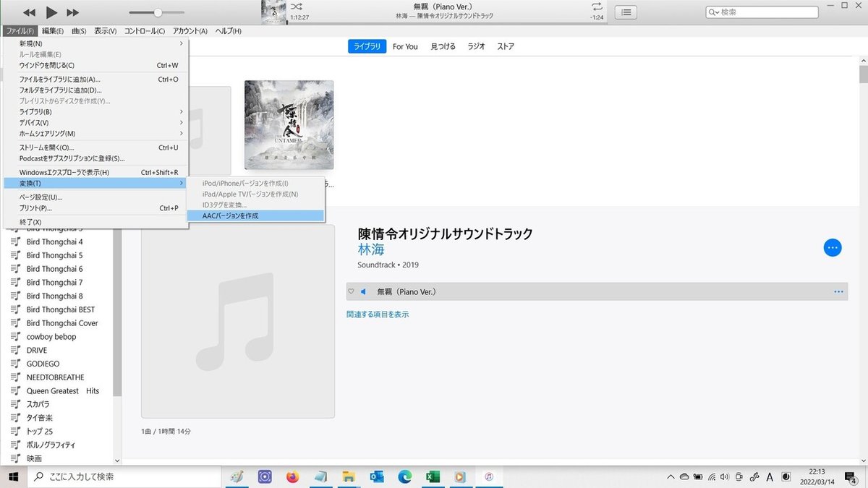Select AACバージョンを作成 in submenu

pos(255,215)
